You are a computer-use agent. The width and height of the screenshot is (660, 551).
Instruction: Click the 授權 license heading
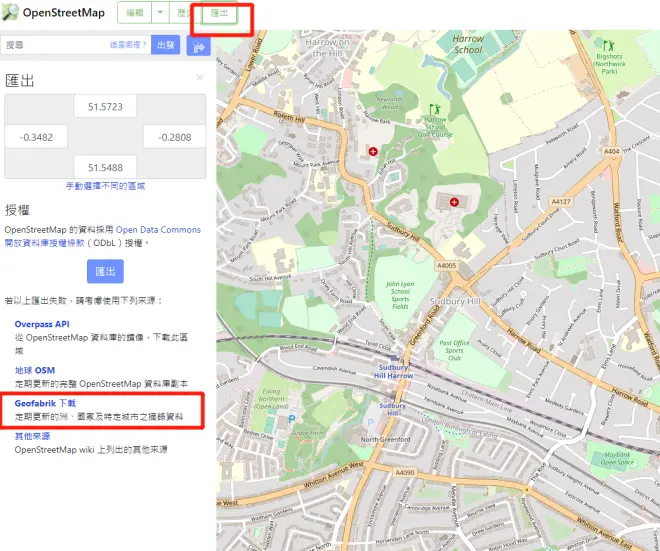(x=17, y=210)
